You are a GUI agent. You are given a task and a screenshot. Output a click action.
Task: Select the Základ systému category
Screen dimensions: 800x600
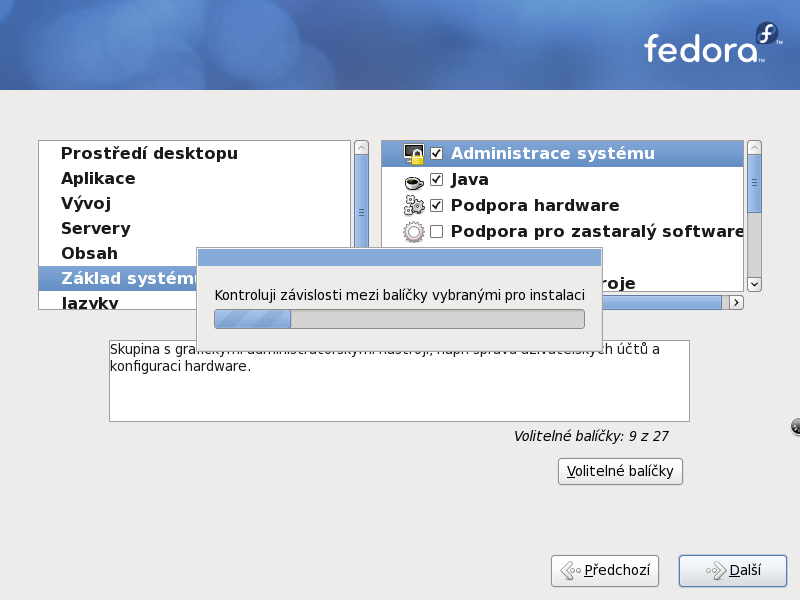(118, 278)
